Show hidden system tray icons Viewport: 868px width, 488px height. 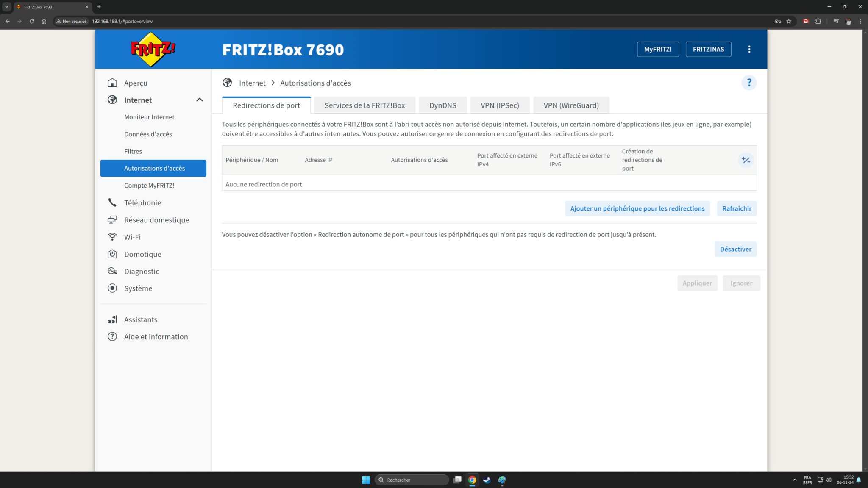coord(794,480)
